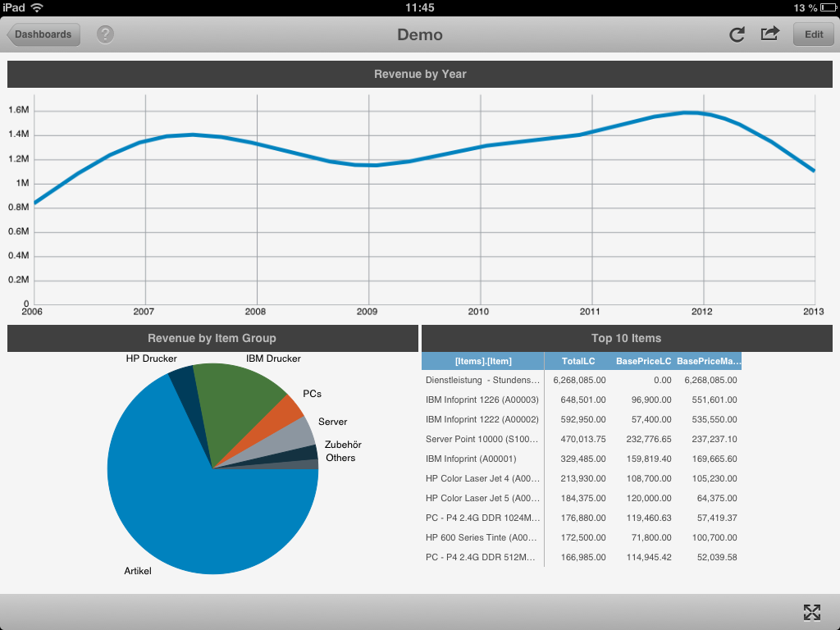Sort by [Items].[Item] column header

(483, 361)
